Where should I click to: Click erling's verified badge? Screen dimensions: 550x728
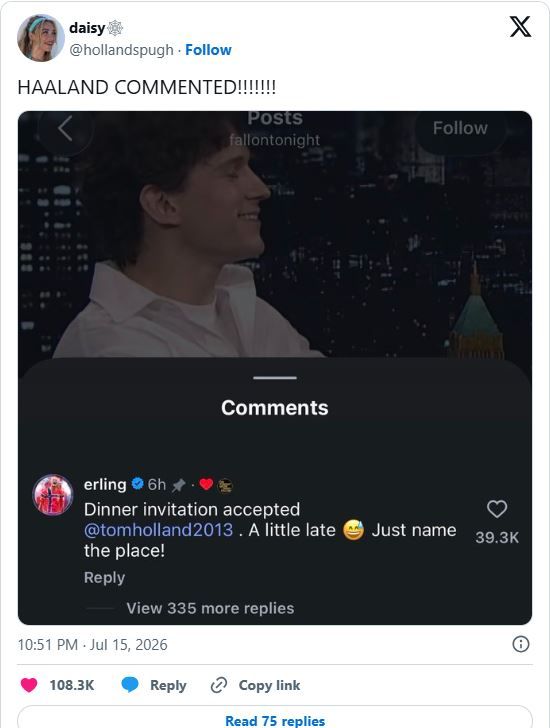click(137, 484)
